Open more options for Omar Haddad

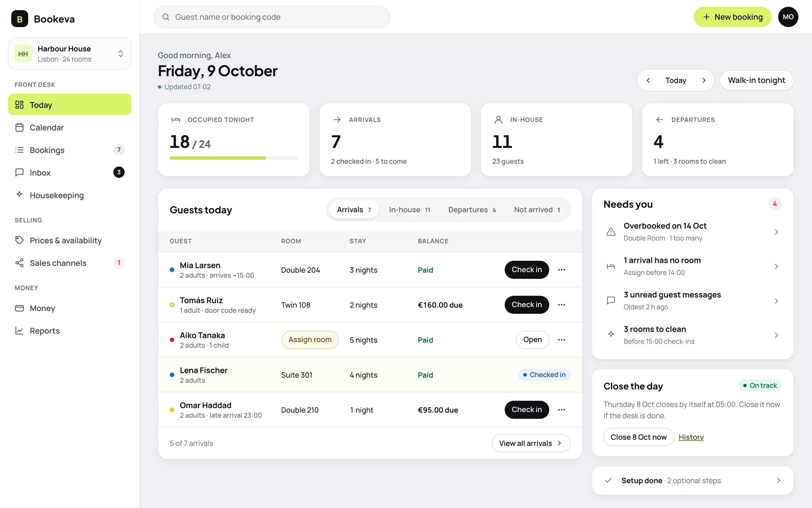(561, 410)
